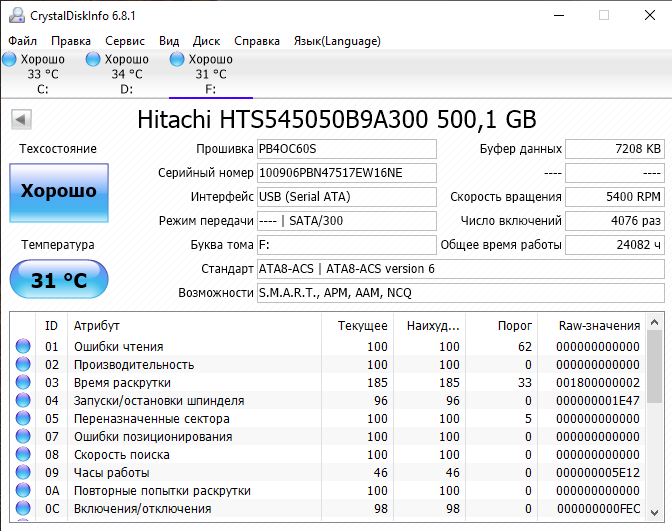Click the transfer mode field SATA/300
This screenshot has height=531, width=672.
pos(347,221)
